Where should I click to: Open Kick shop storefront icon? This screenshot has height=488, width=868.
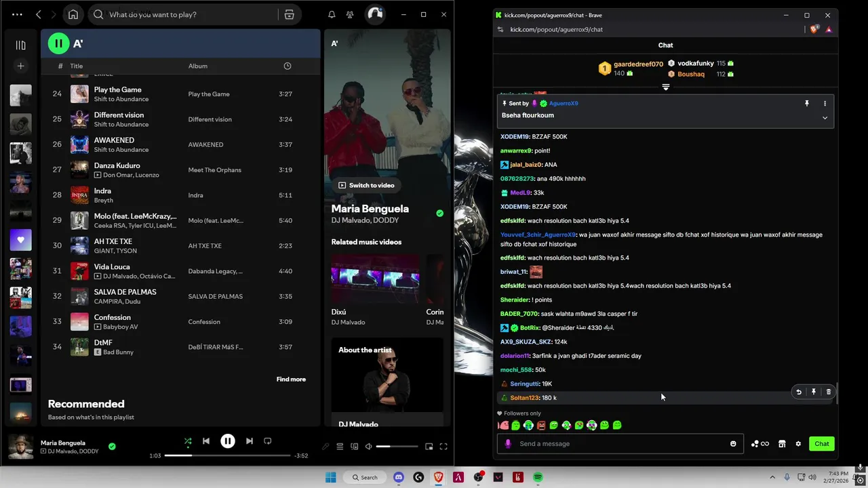(782, 444)
